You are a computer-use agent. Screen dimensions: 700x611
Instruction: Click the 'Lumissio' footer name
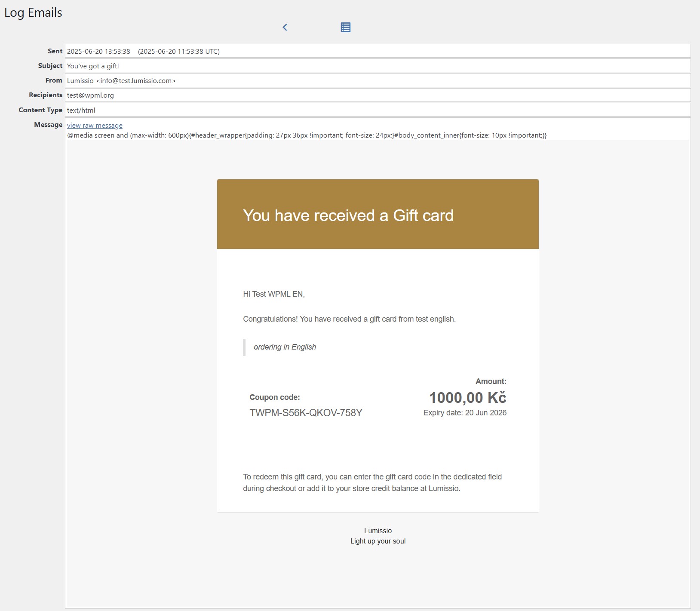click(378, 531)
